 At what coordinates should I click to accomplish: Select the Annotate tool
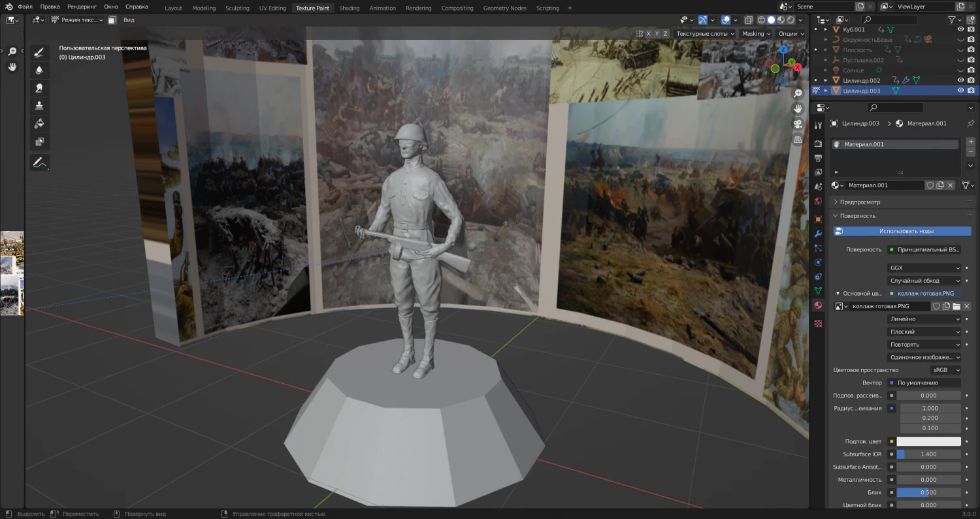pyautogui.click(x=39, y=163)
